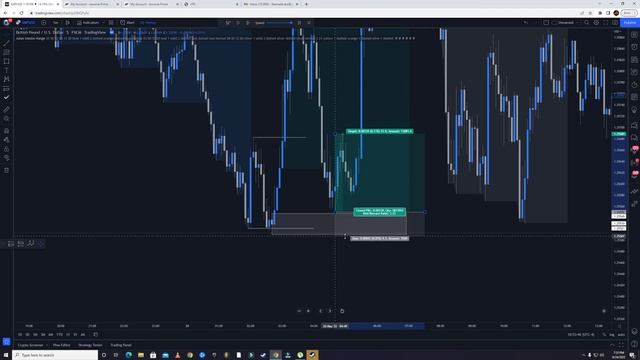
Task: Open indicator templates grid
Action: coord(111,22)
